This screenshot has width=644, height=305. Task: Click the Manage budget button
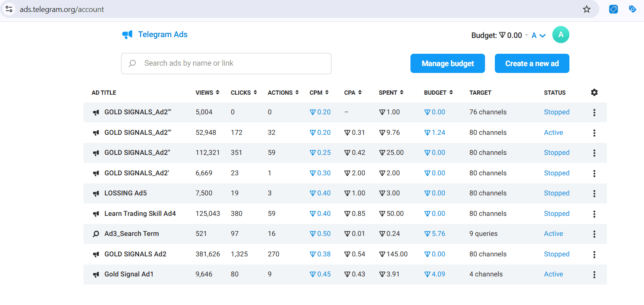coord(448,63)
